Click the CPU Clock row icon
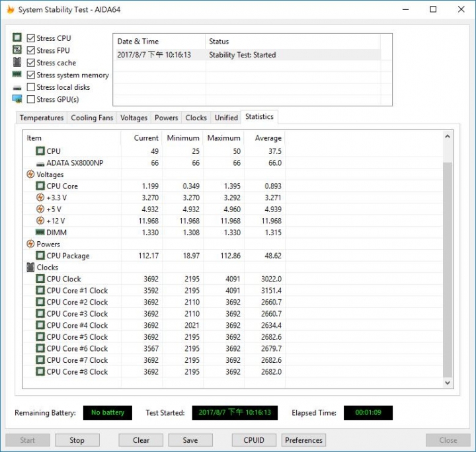Image resolution: width=476 pixels, height=452 pixels. (40, 278)
